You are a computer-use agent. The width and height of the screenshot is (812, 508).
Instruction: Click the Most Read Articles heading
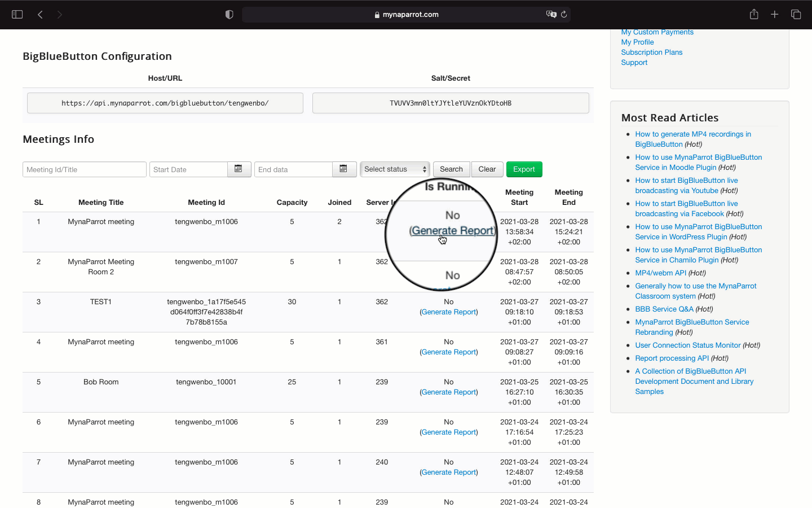point(669,118)
